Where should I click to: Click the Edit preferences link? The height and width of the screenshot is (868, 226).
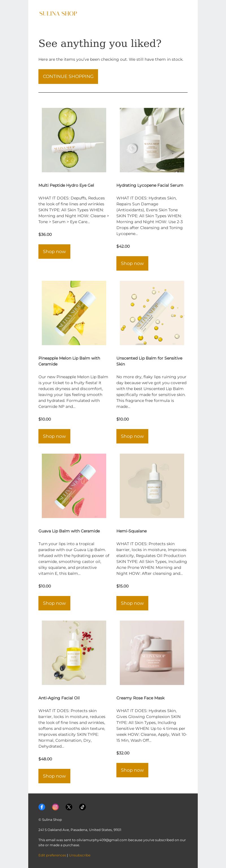[52, 855]
